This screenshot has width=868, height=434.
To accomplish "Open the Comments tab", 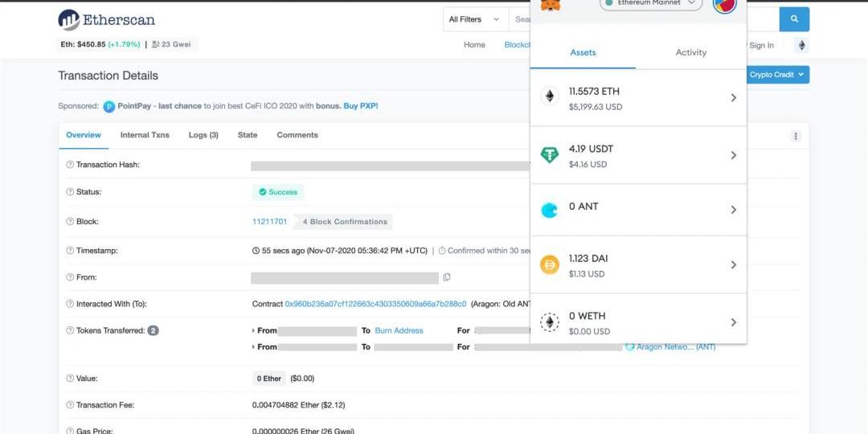I will point(297,135).
